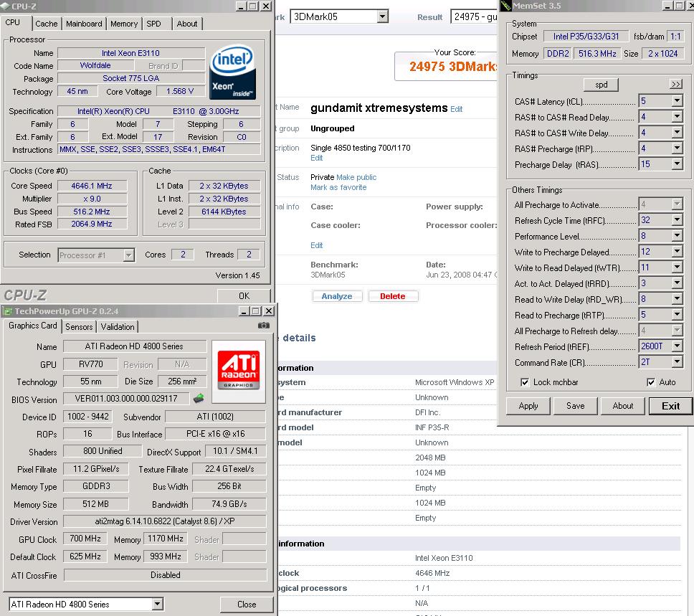Open the Precharge Delay (tRAS) dropdown
The image size is (694, 616).
678,164
